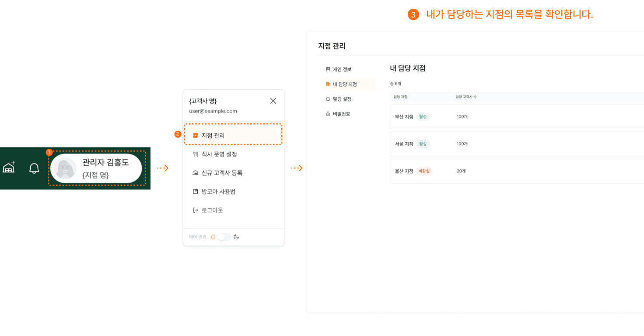Select 지점 관리 in the popup menu

click(233, 136)
